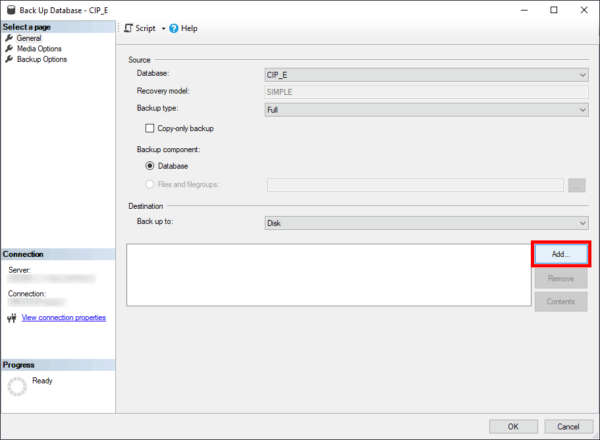The image size is (600, 440).
Task: Click the Media Options wrench icon
Action: point(9,49)
